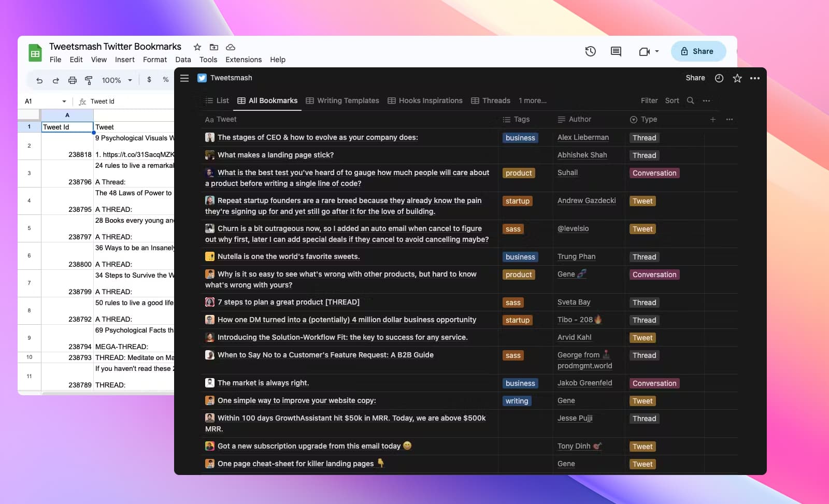Favorite the Tweetsmash Notion page star

point(737,78)
